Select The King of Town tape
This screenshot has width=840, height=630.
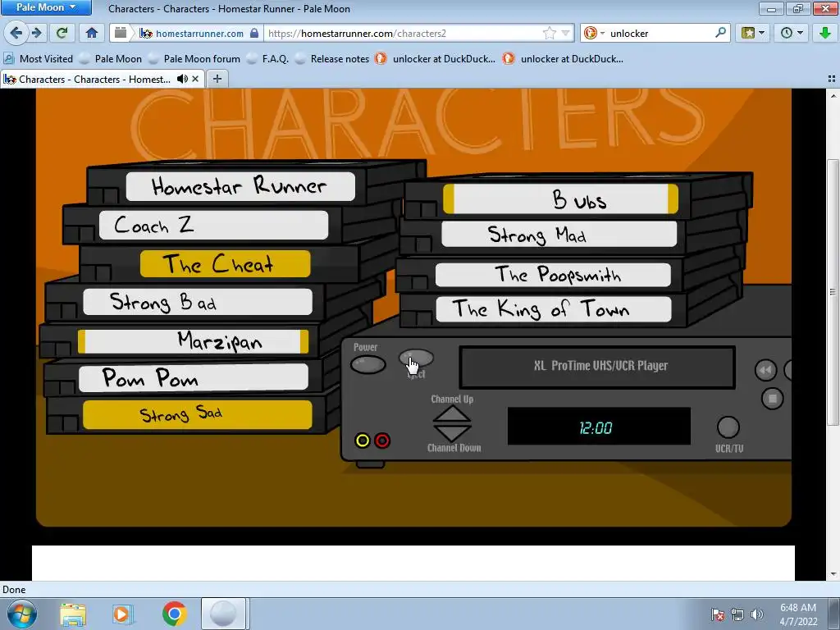[554, 309]
